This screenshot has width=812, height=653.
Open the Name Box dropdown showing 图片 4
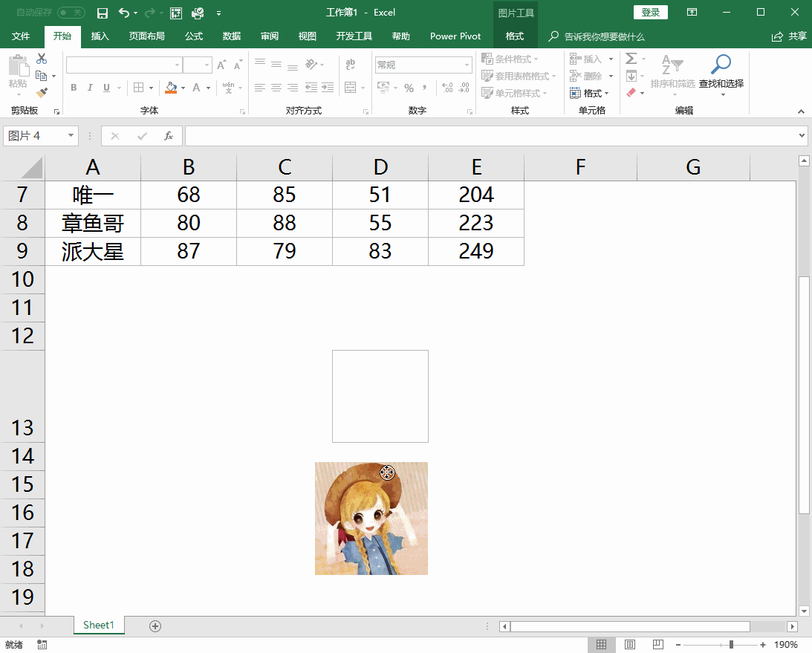click(x=71, y=136)
